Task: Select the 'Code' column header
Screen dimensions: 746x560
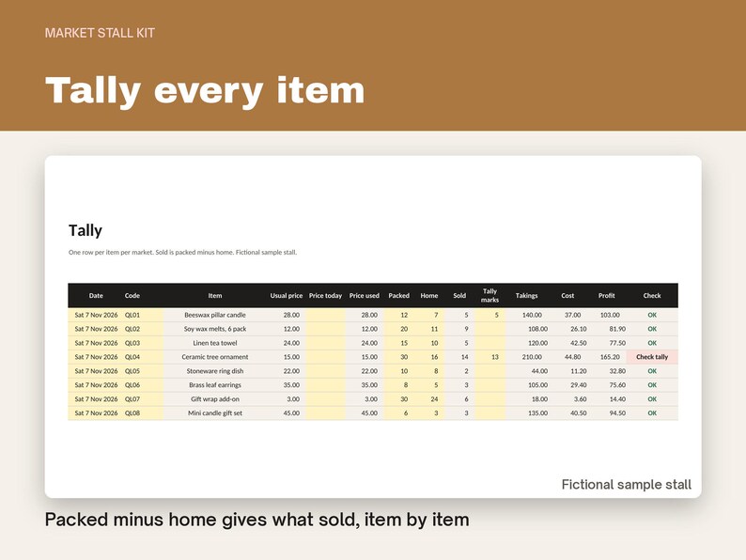Action: 132,295
